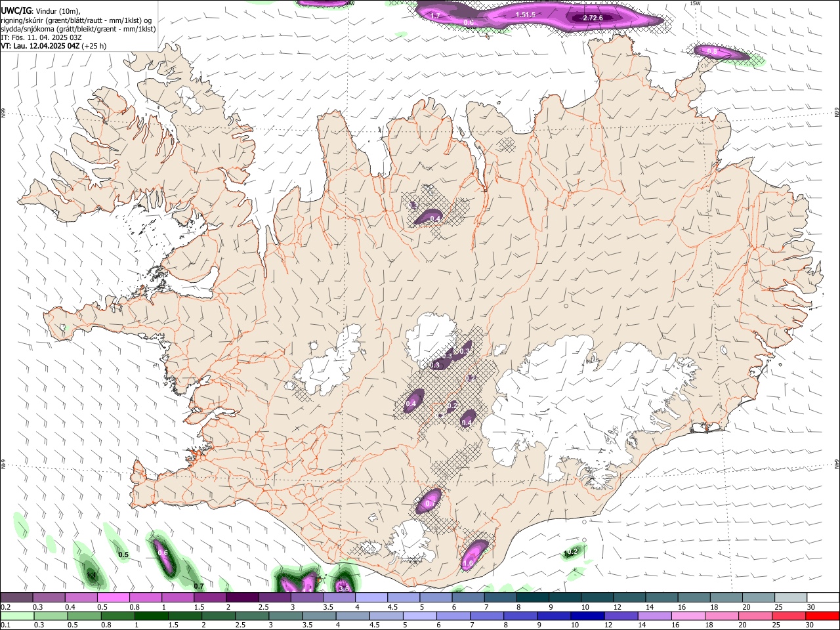Viewport: 840px width, 630px height.
Task: Click the '3.5' precipitation value on the map
Action: (343, 589)
